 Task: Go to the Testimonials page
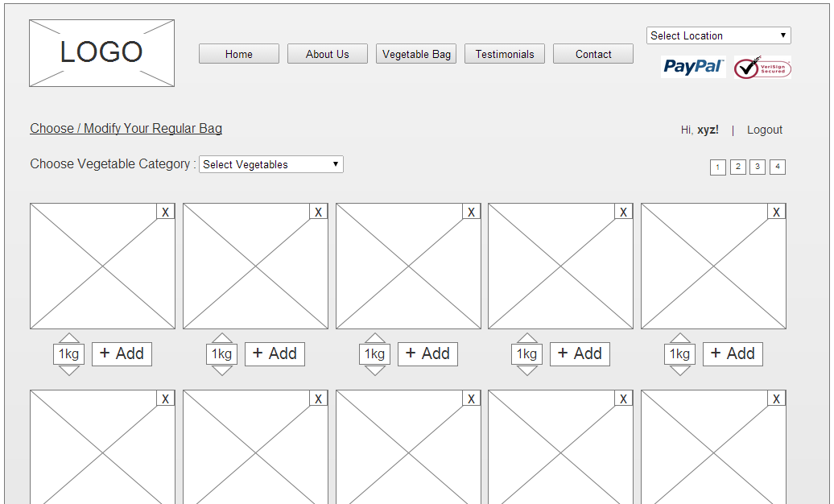(505, 54)
